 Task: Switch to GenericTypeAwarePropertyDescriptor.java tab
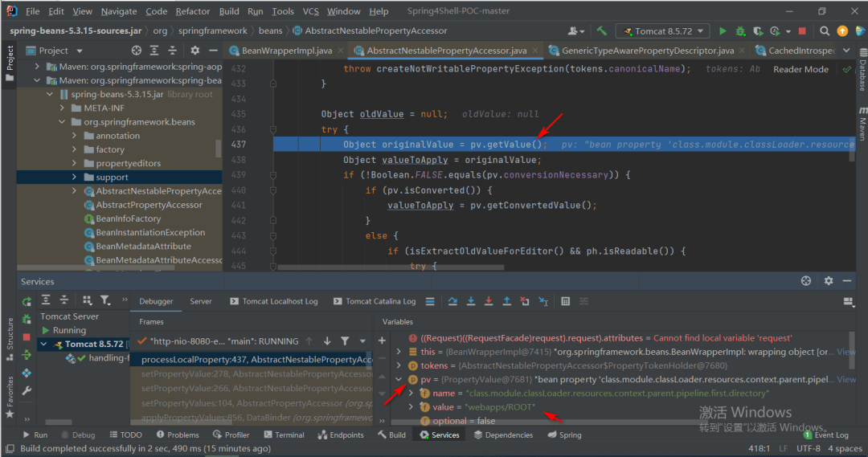point(647,51)
